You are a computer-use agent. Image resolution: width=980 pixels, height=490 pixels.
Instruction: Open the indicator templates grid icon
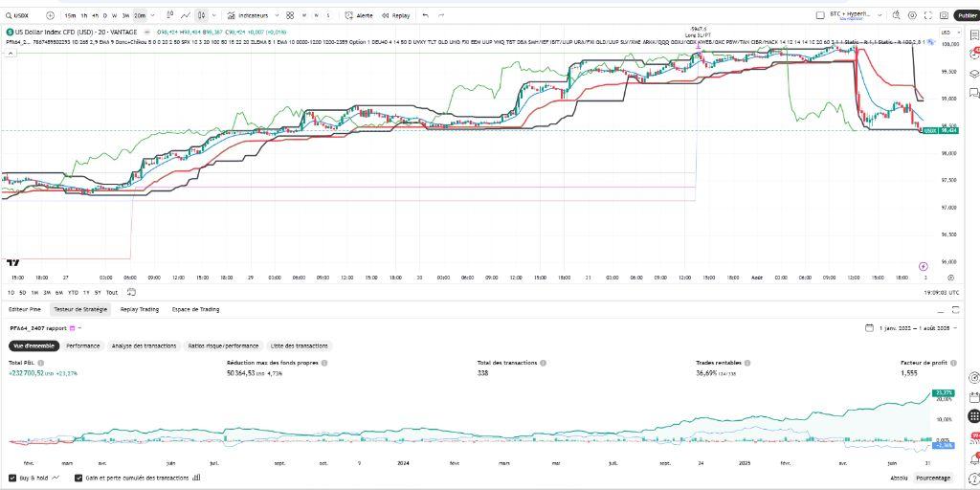[x=290, y=15]
